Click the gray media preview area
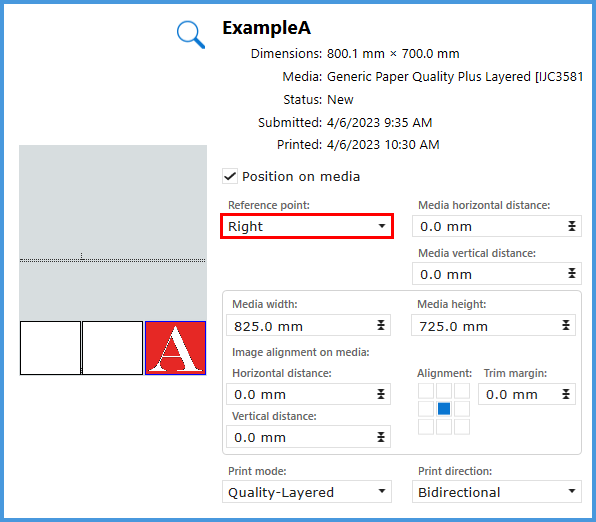 point(113,232)
